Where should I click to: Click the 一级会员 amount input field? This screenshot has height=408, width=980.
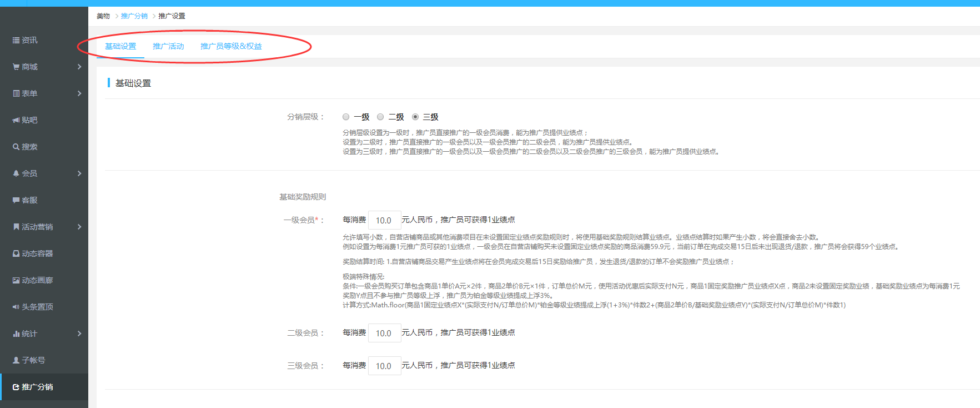pos(384,221)
